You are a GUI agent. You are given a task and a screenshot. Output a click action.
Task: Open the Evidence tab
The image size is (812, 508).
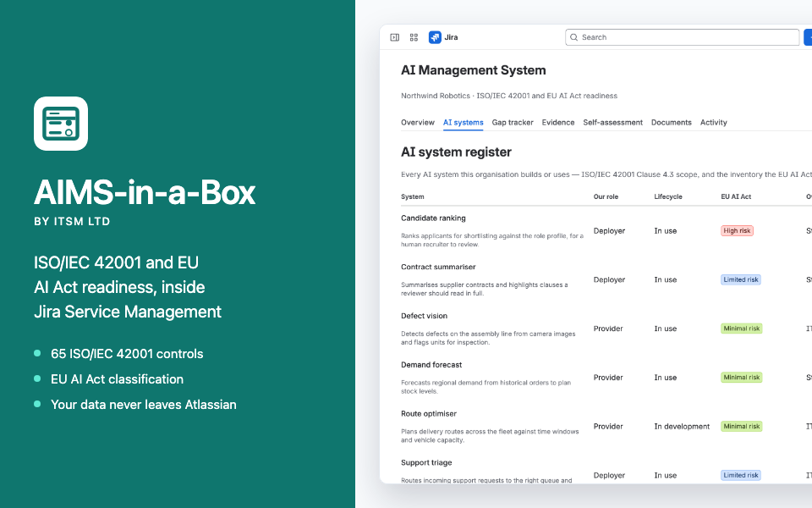[558, 122]
